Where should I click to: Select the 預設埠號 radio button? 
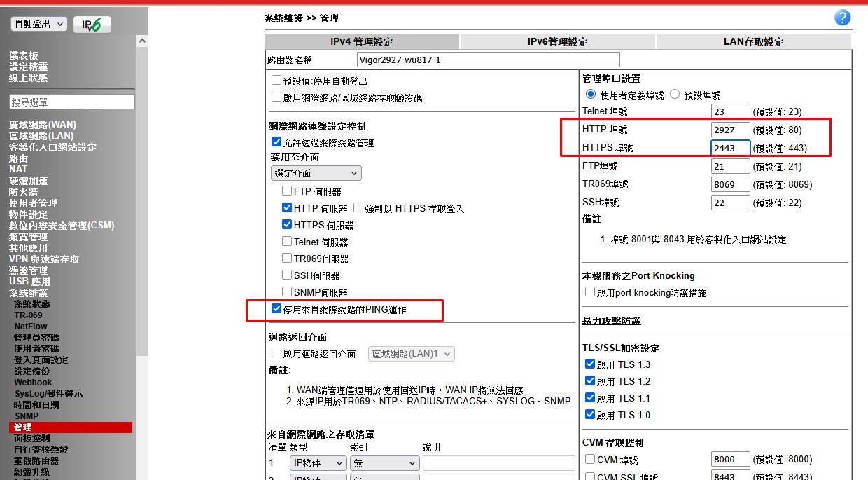[675, 95]
